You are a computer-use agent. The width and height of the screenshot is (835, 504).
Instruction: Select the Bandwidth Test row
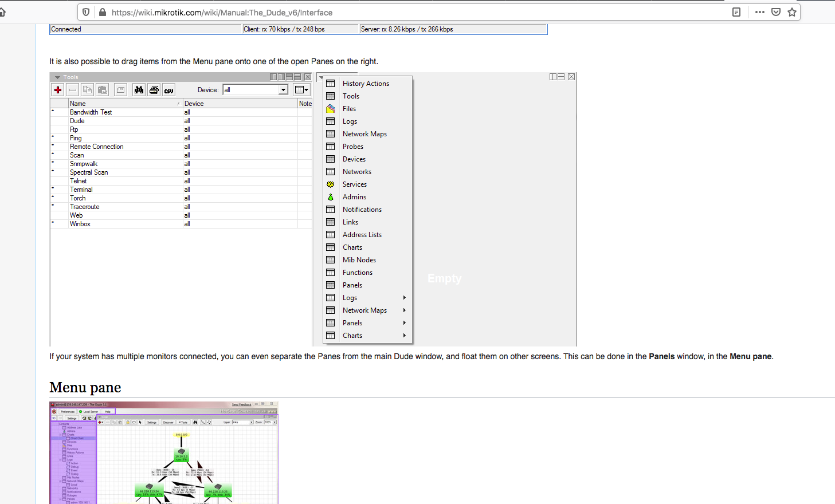[x=181, y=112]
